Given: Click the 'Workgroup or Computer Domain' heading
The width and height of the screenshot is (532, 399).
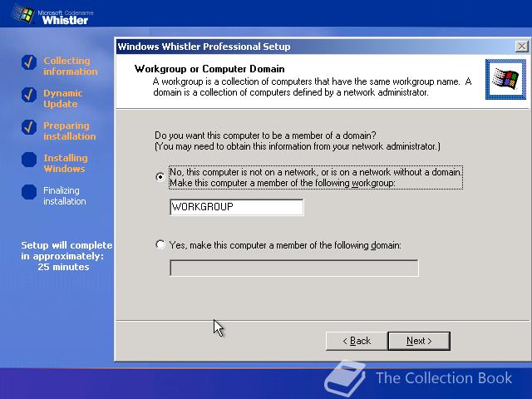Looking at the screenshot, I should tap(209, 69).
